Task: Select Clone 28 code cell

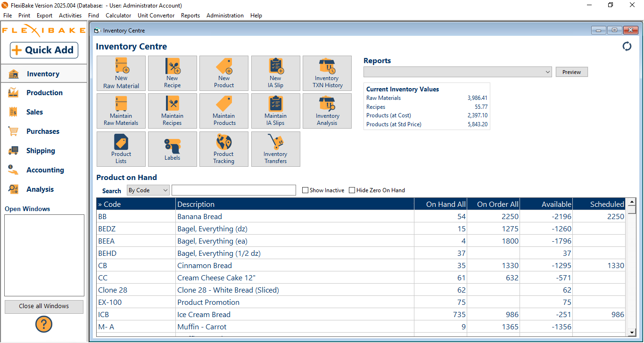Action: [136, 290]
